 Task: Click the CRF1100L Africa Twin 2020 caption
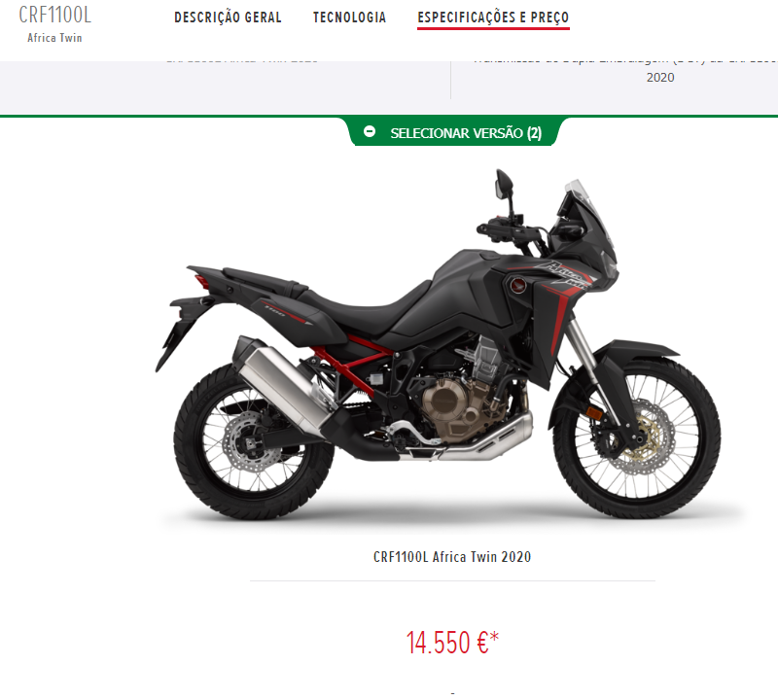click(452, 557)
